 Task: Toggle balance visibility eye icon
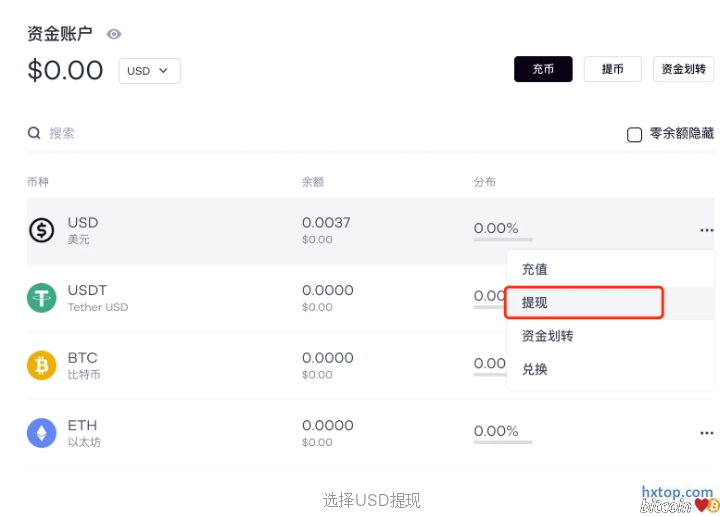pos(114,34)
